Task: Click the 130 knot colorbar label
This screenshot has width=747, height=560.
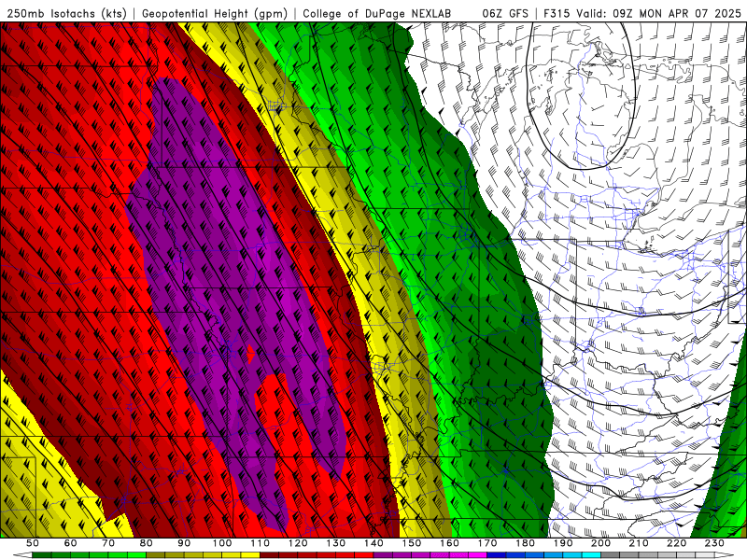Action: pyautogui.click(x=336, y=543)
